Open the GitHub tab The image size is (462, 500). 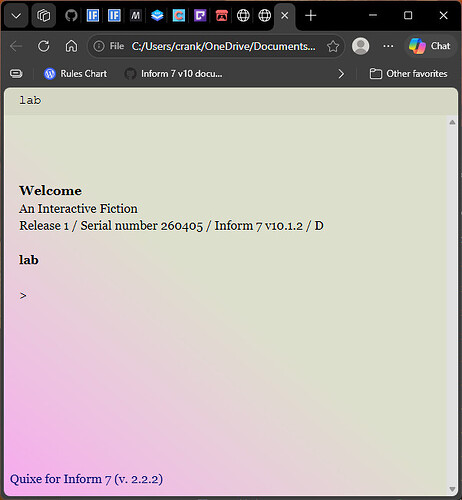[71, 15]
